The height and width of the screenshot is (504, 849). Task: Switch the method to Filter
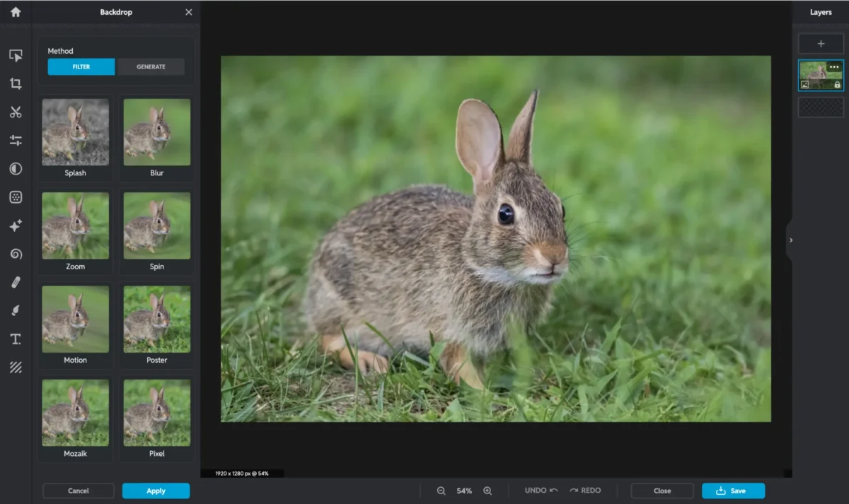[81, 67]
